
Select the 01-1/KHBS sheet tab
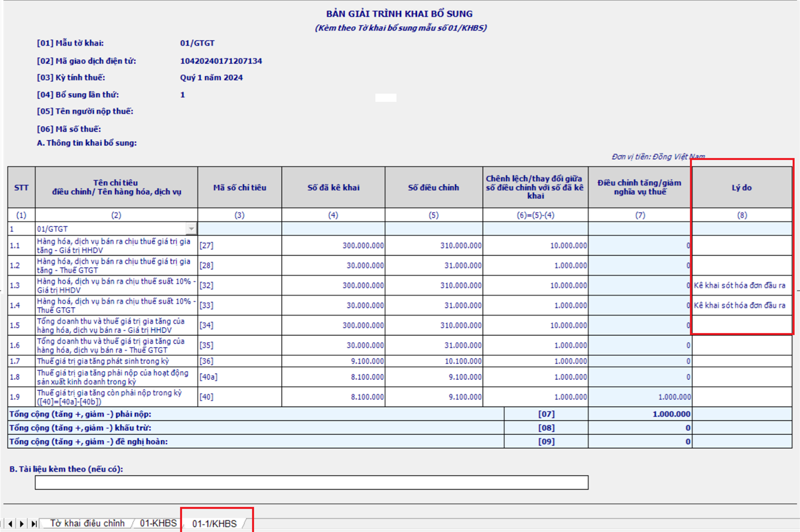(214, 523)
